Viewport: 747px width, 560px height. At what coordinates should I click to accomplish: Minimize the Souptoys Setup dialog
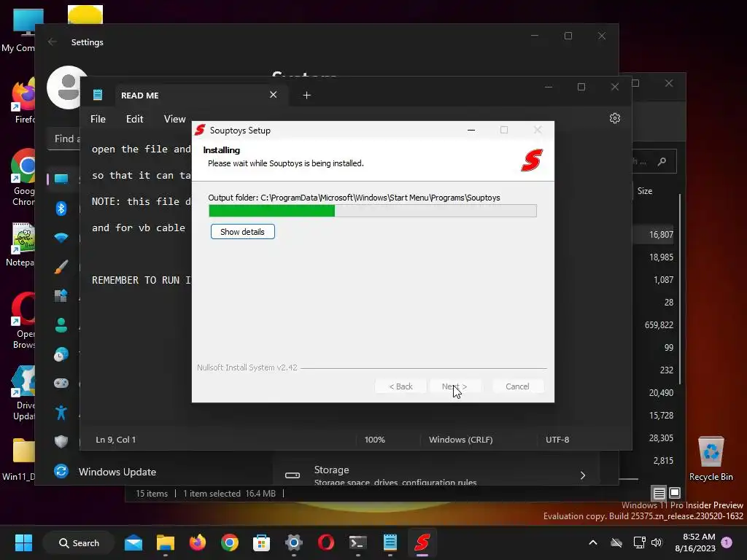tap(471, 130)
